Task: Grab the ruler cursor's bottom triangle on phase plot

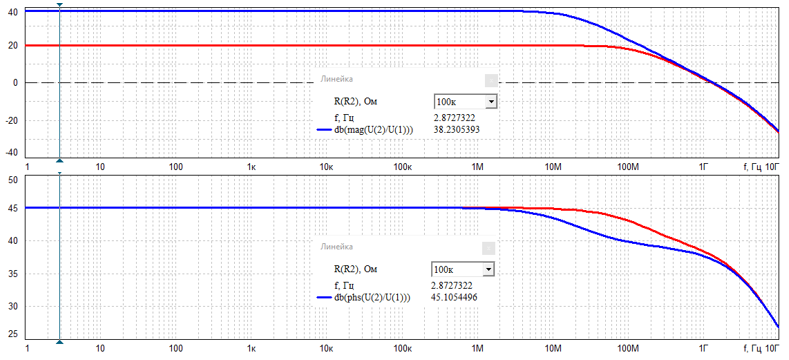Action: (60, 342)
